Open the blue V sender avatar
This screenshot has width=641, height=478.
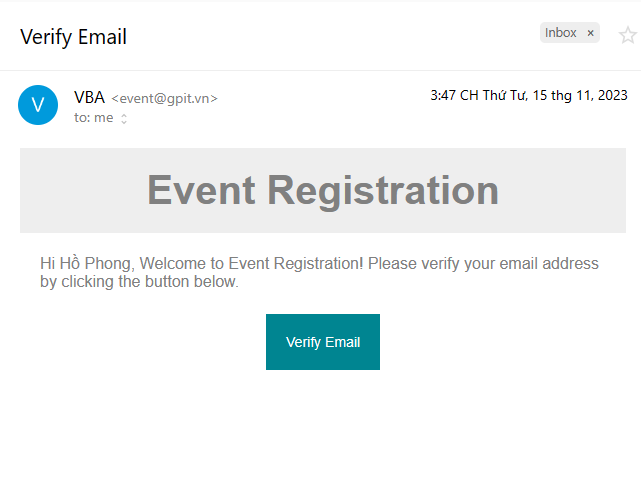pos(38,105)
